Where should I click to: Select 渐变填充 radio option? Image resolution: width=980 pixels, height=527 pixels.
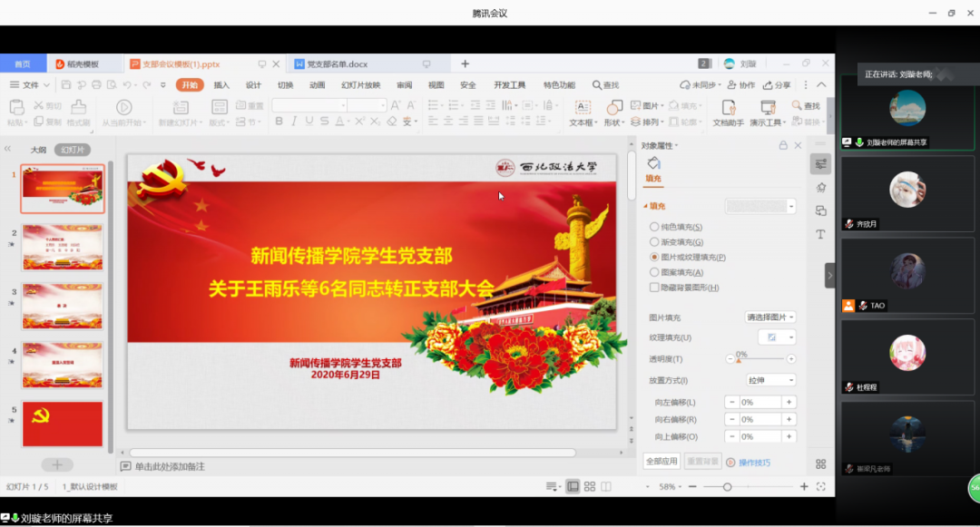(654, 242)
